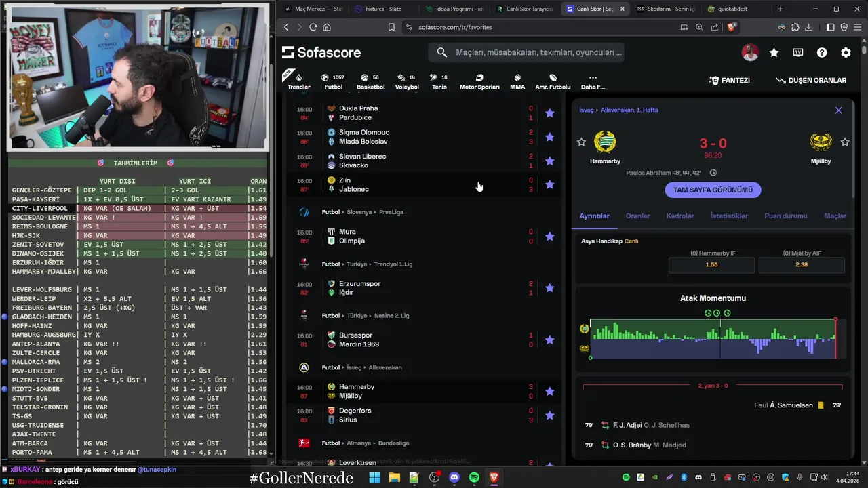Click the search magnifier icon in Sofascore
The image size is (868, 488).
click(x=442, y=52)
